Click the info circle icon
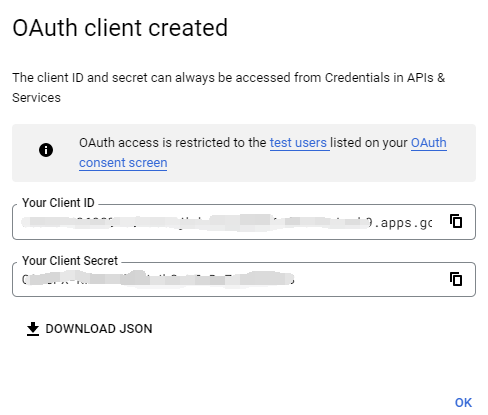This screenshot has width=488, height=415. pyautogui.click(x=46, y=150)
